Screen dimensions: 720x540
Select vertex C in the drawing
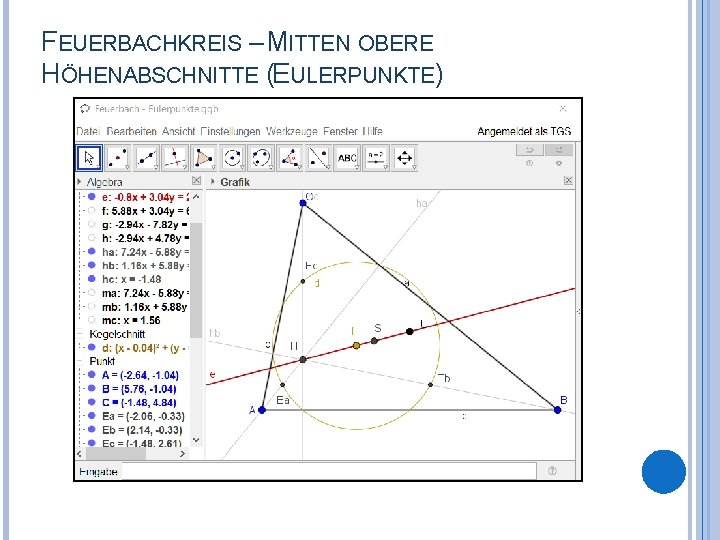[303, 203]
